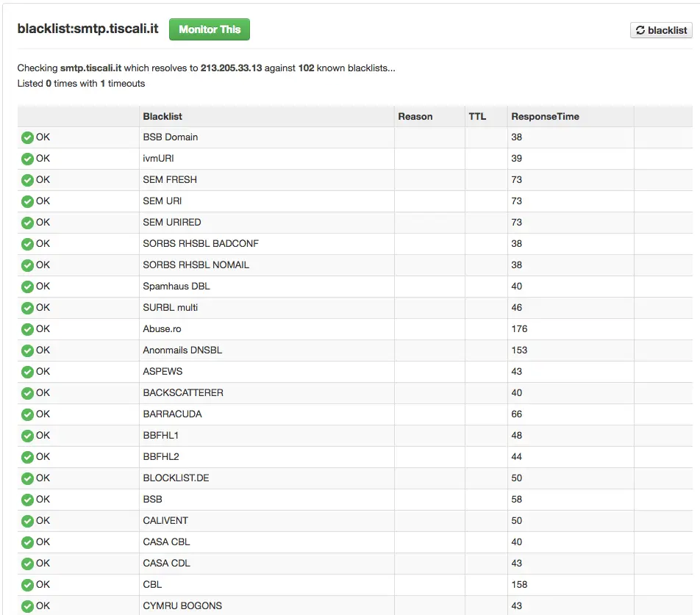Click the ivmURI blacklist name
Screen dimensions: 700x615
click(x=158, y=158)
